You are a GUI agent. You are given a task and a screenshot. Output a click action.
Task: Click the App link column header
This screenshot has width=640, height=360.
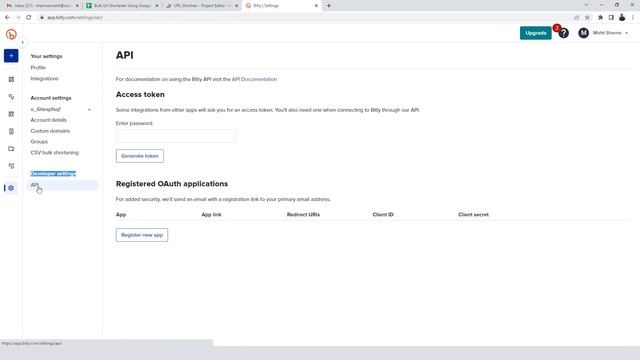[x=211, y=214]
